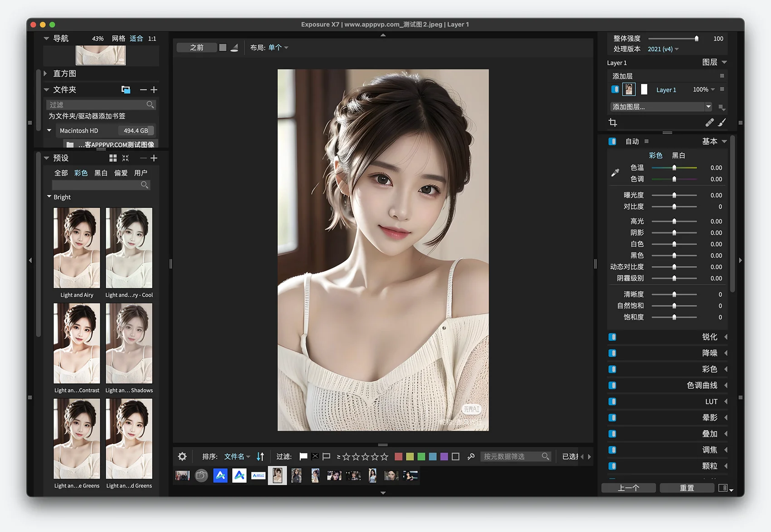Screen dimensions: 771x532
Task: Click the 之前 before button
Action: (x=196, y=48)
